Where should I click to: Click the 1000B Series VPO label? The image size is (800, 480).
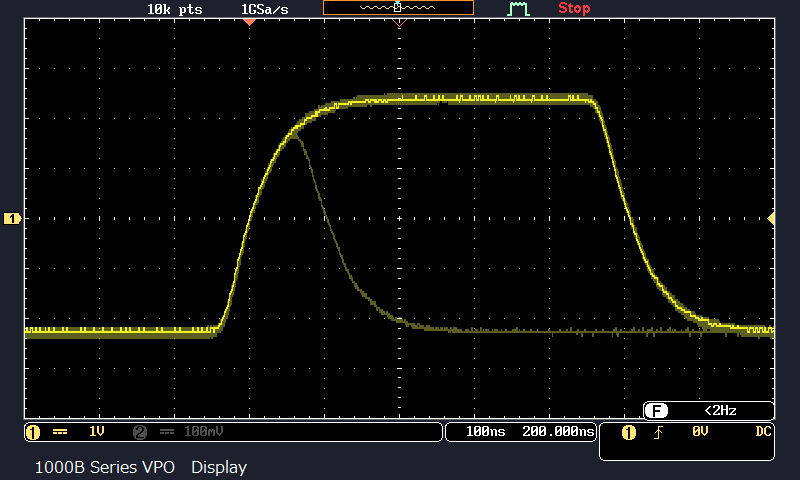click(105, 467)
